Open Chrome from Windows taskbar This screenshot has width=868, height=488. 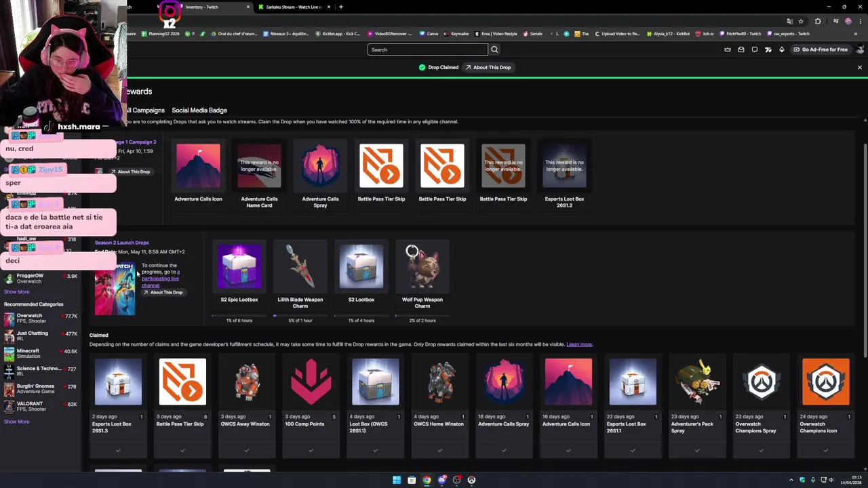427,480
